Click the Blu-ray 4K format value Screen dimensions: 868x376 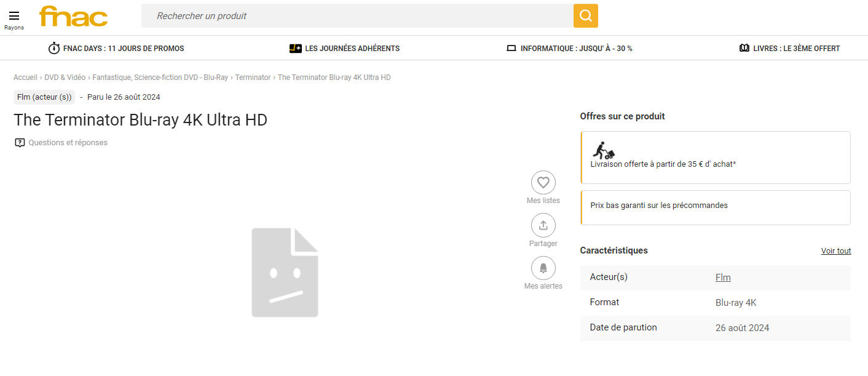(x=736, y=303)
